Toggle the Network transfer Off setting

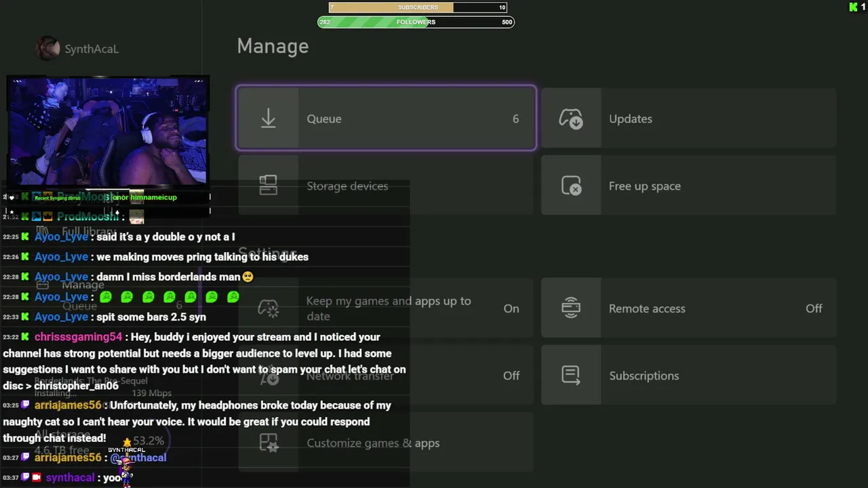[x=386, y=375]
